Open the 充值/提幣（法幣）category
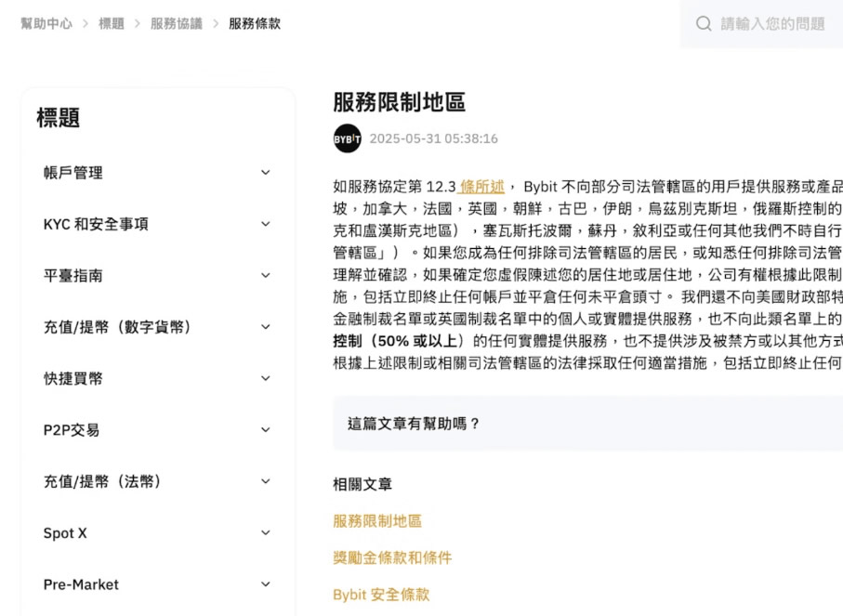 click(x=158, y=481)
